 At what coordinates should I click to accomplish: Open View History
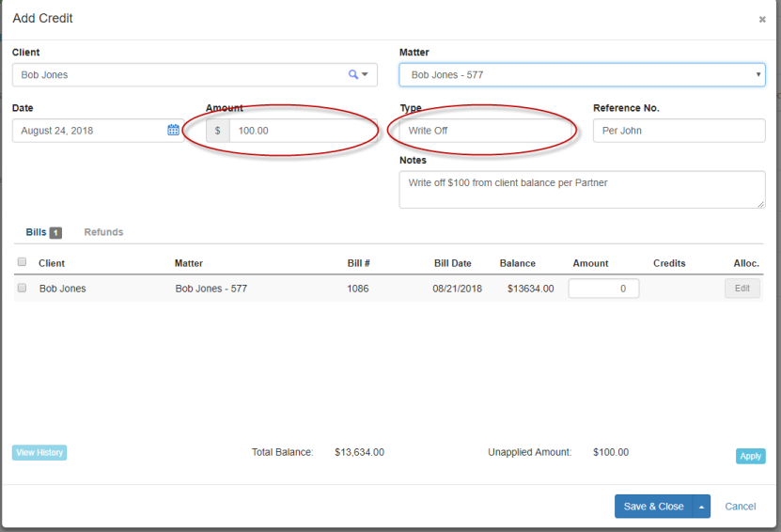[x=39, y=453]
